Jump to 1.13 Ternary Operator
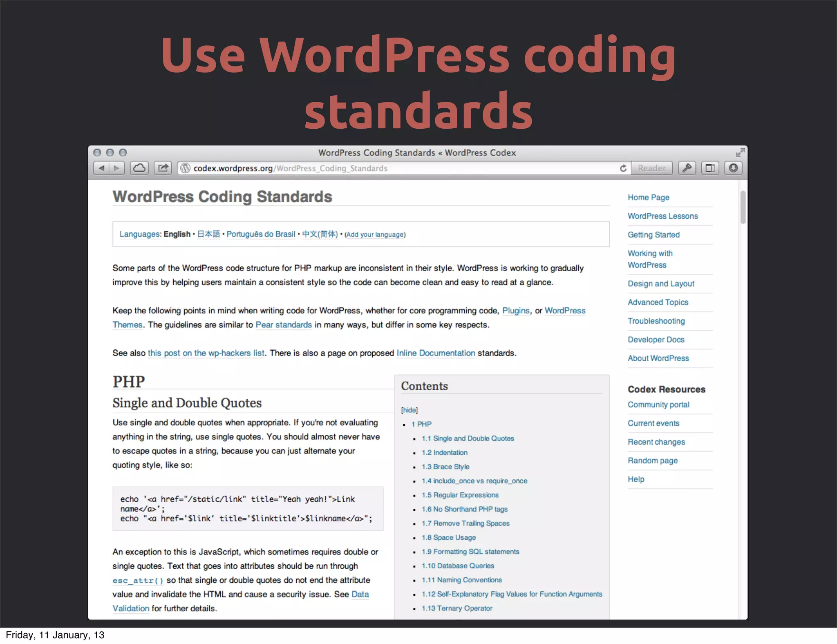837x644 pixels. pos(457,608)
